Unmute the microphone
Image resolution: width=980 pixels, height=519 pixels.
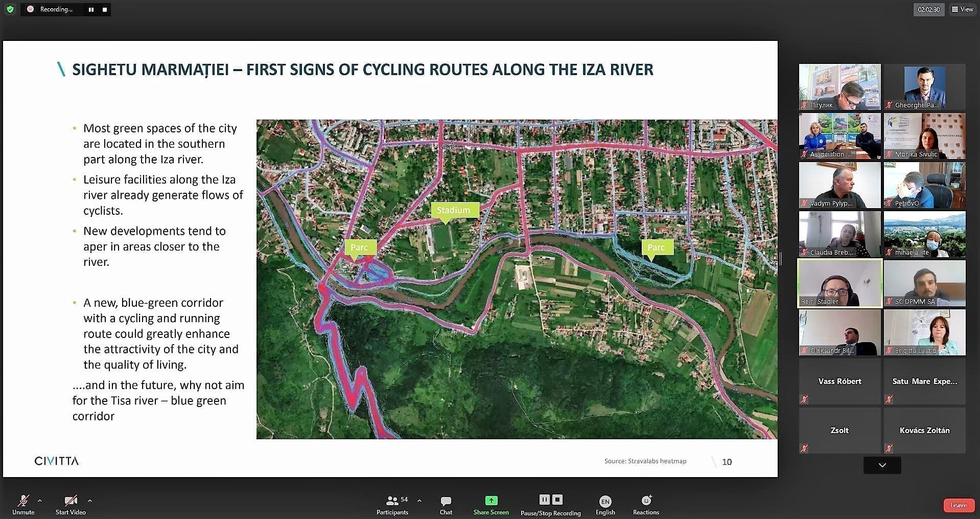[x=23, y=505]
